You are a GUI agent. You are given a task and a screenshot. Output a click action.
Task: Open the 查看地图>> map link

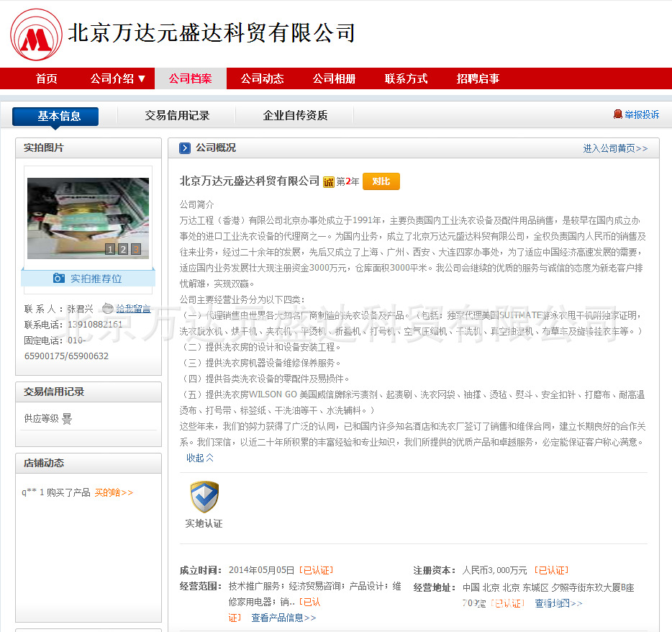[559, 603]
